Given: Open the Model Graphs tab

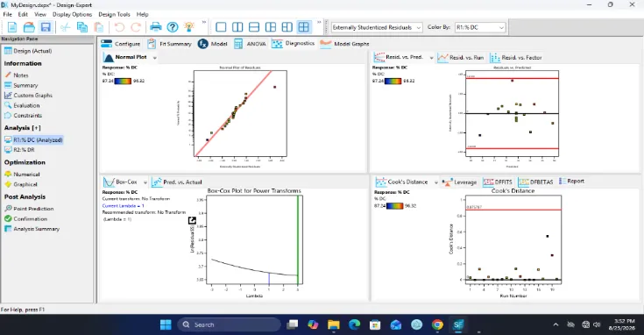Looking at the screenshot, I should 344,44.
